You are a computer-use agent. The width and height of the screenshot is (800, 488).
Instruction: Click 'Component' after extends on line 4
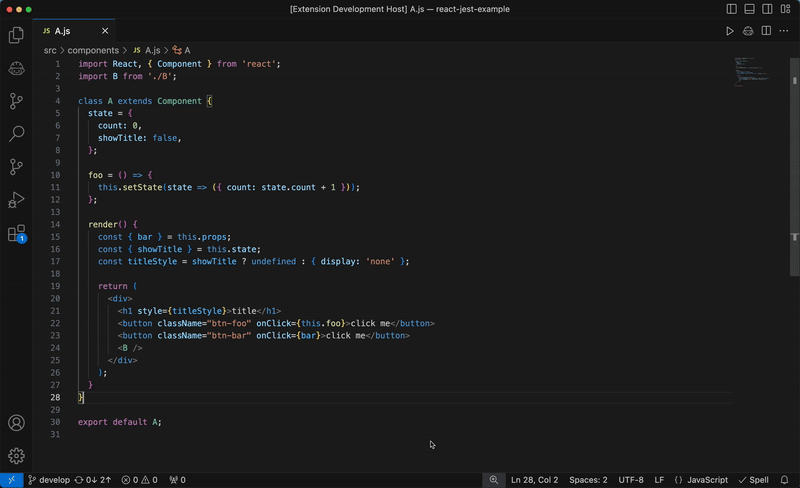(x=179, y=101)
